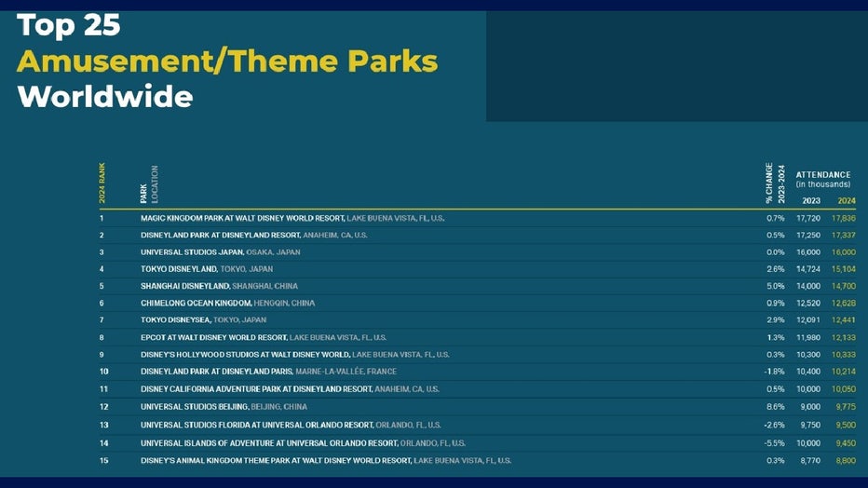Click the 2024 attendance column label

tap(846, 199)
